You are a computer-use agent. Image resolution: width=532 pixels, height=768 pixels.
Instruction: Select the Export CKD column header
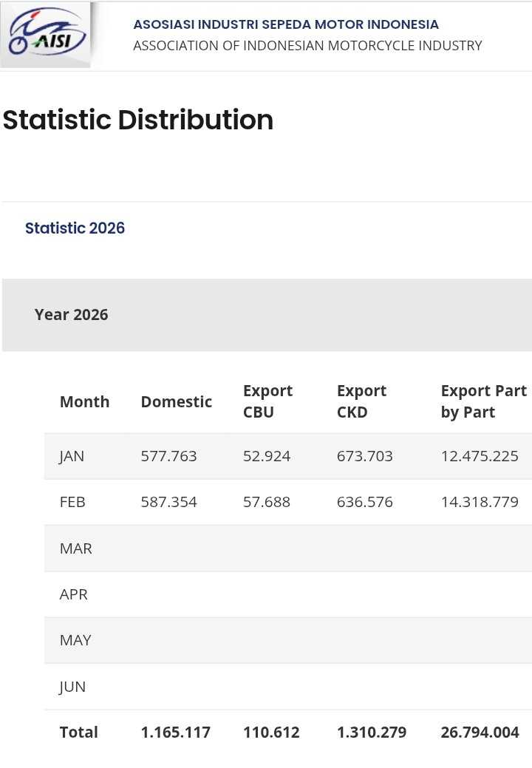coord(361,401)
